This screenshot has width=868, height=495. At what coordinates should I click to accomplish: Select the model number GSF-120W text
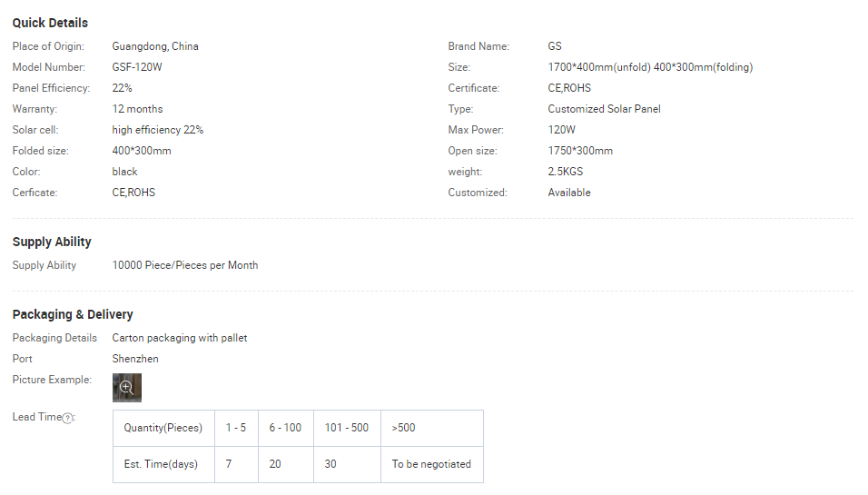point(137,67)
